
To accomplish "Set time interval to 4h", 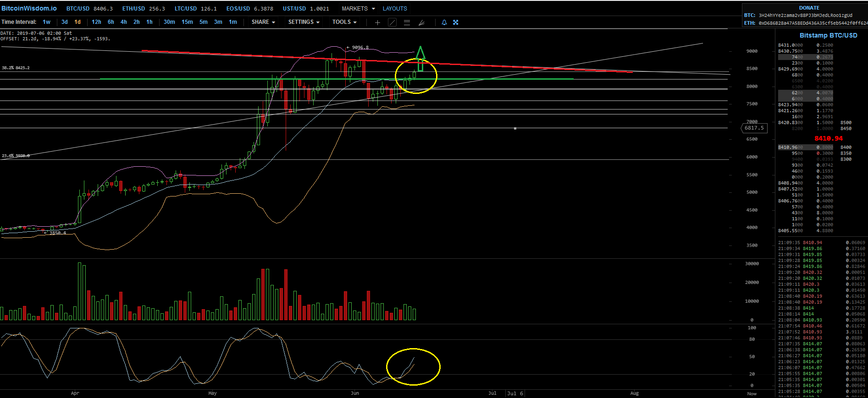I will point(124,22).
